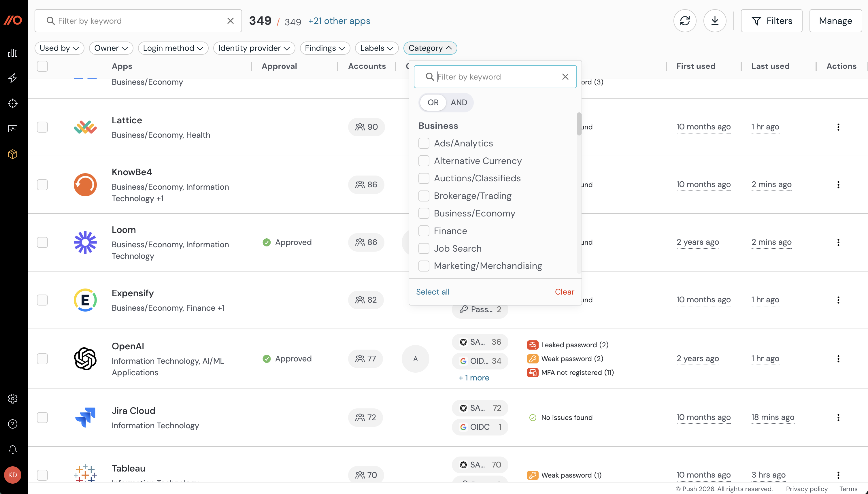Click the First used column header
The width and height of the screenshot is (868, 494).
pos(696,66)
